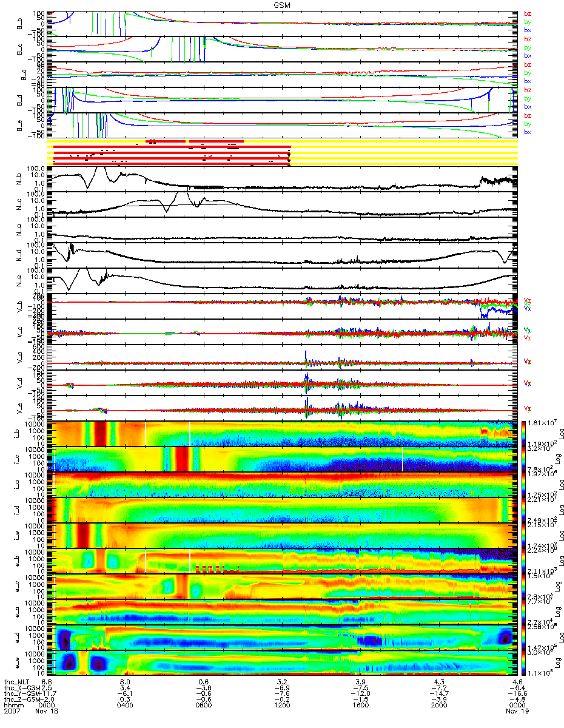Viewport: 564px width, 728px height.
Task: Click the Vz legend of the V_a panel
Action: pos(528,362)
